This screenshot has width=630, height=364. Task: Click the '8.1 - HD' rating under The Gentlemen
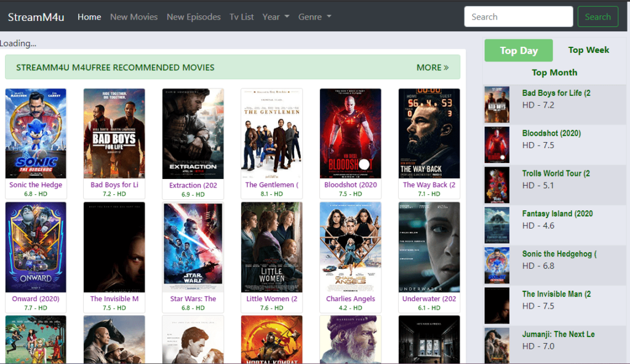click(271, 194)
